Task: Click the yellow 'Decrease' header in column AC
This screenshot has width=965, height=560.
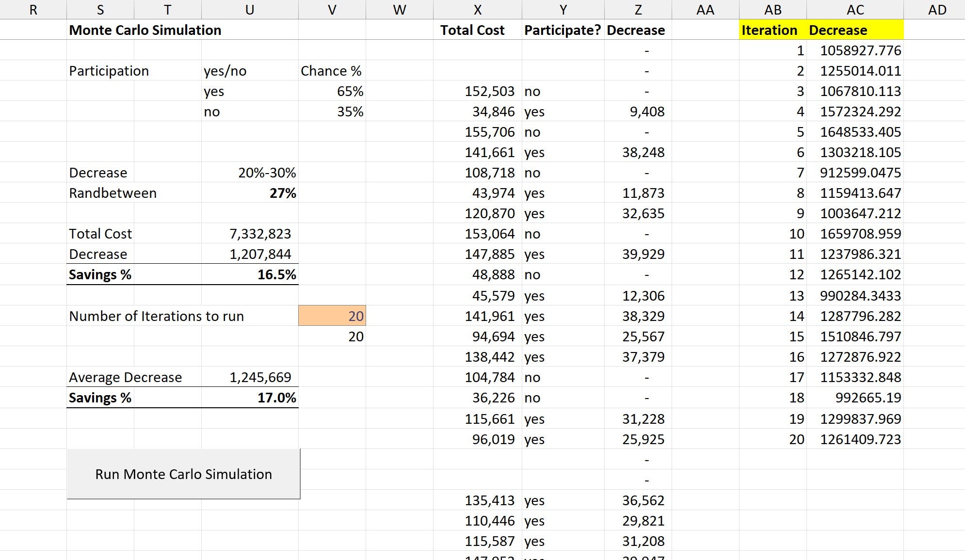Action: point(855,30)
